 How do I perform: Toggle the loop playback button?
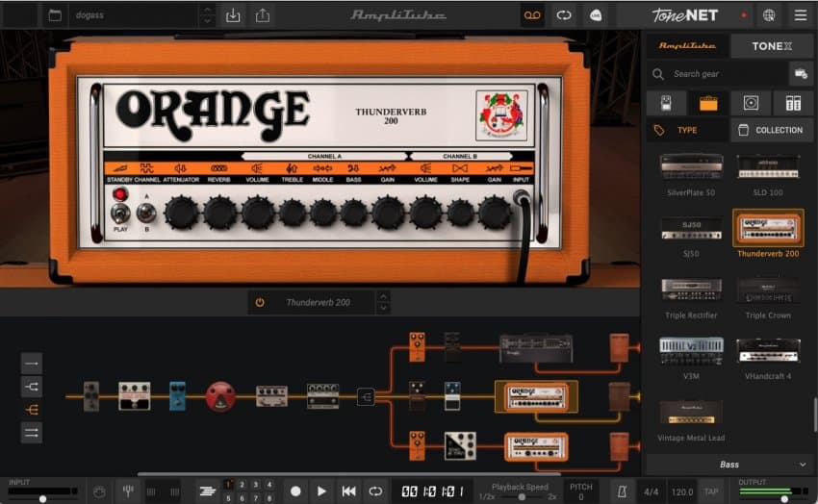click(x=374, y=491)
